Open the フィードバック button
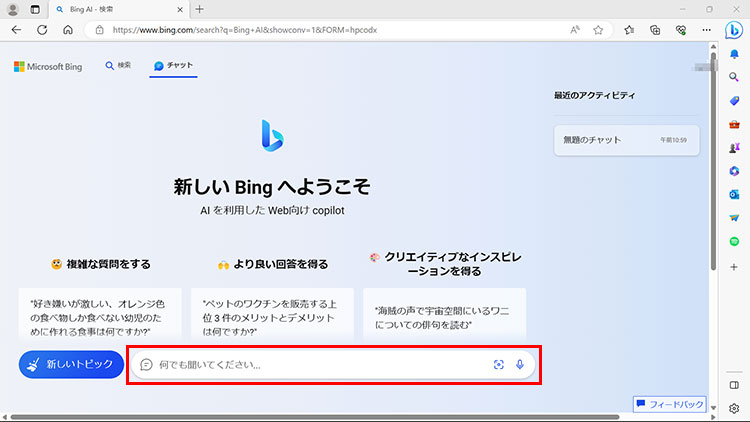The width and height of the screenshot is (750, 422). click(x=670, y=404)
